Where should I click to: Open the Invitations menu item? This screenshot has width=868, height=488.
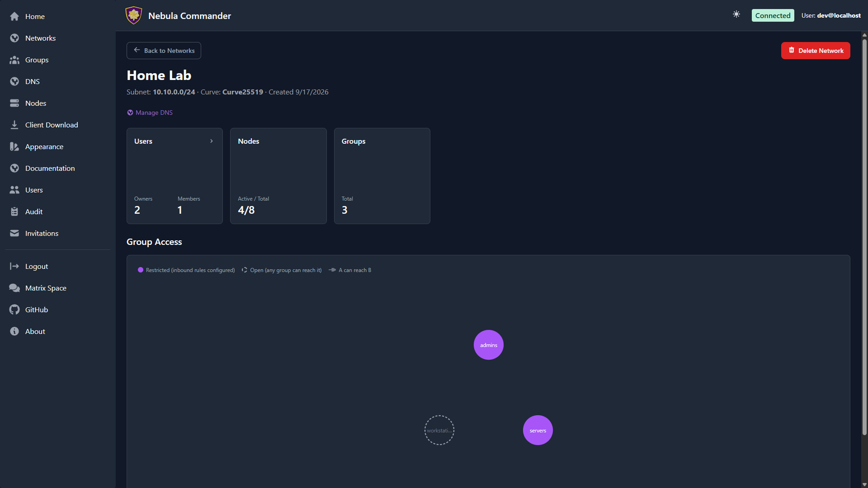(58, 233)
